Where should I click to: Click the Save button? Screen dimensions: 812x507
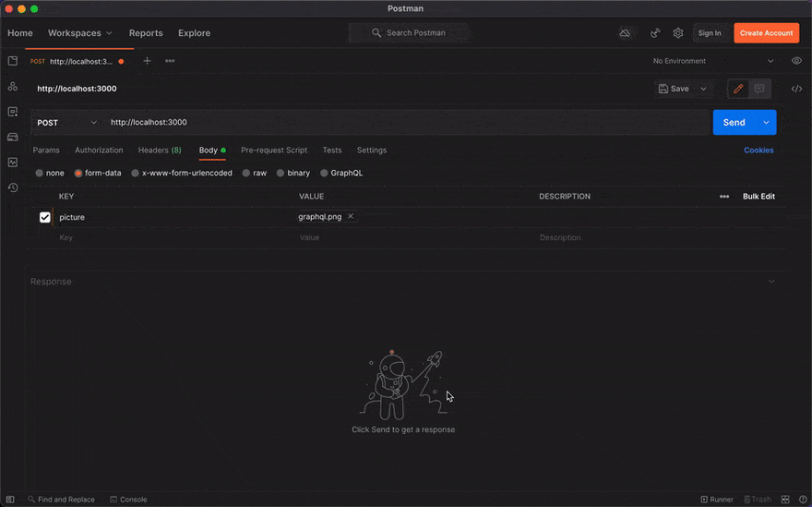(675, 89)
